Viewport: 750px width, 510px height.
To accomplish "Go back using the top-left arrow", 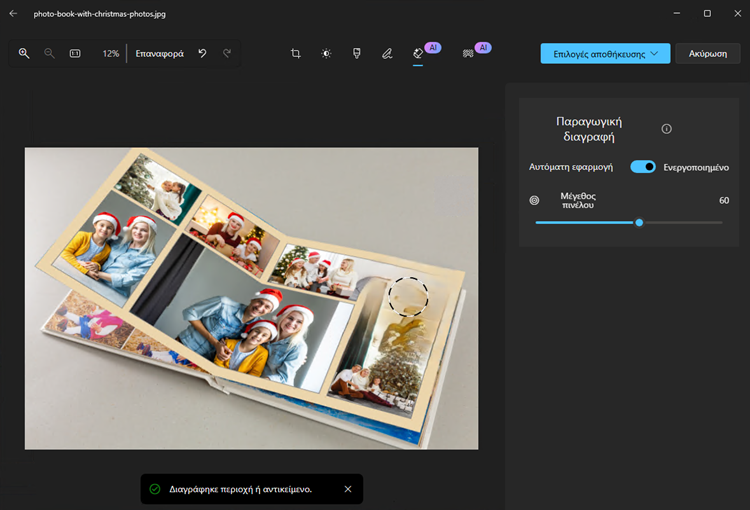I will coord(13,13).
